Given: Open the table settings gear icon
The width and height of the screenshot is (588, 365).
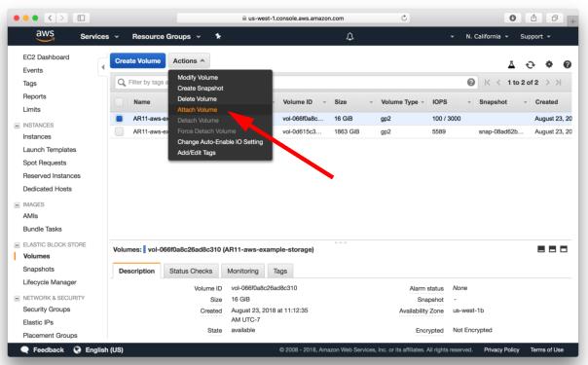Looking at the screenshot, I should pos(549,64).
